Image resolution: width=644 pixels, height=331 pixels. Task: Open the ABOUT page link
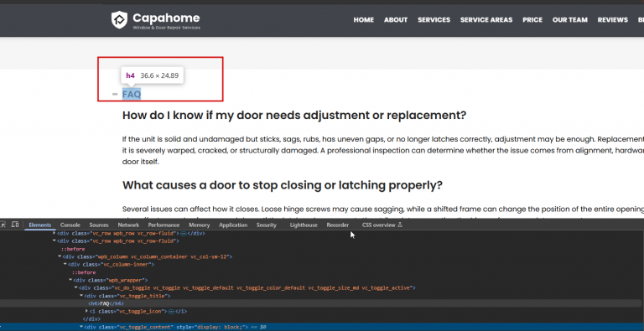pyautogui.click(x=396, y=20)
